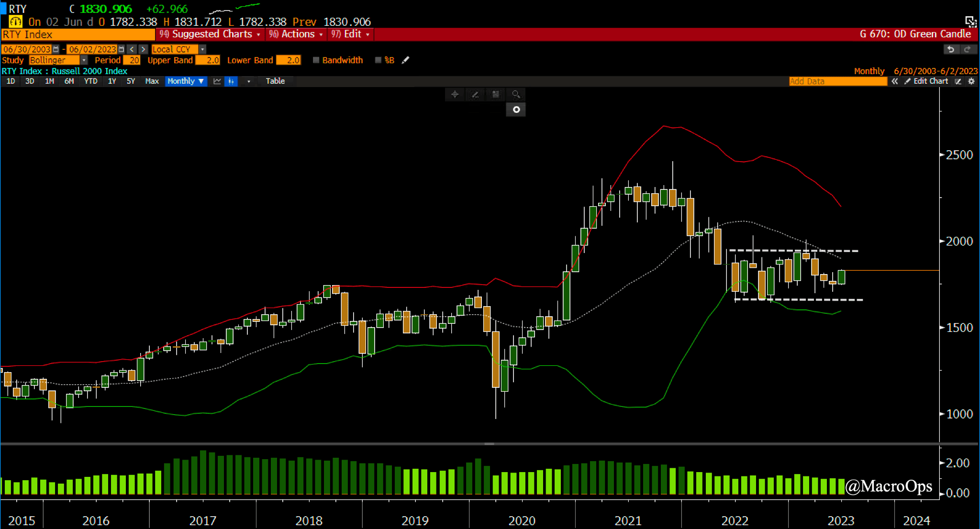Toggle the record circle button on chart

pyautogui.click(x=516, y=110)
